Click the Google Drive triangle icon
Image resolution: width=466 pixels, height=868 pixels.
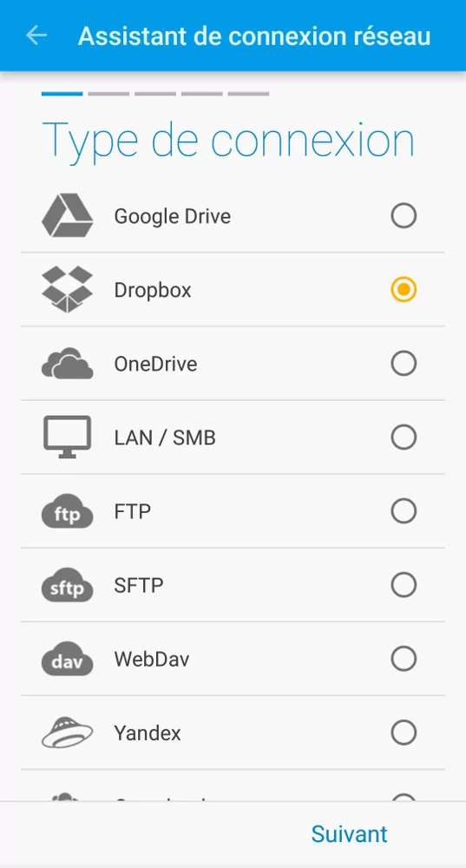coord(67,216)
